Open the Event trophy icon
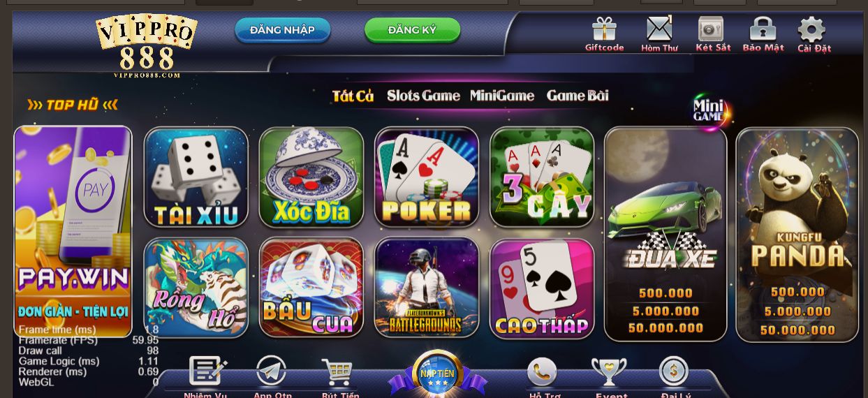This screenshot has width=868, height=398. [x=609, y=372]
